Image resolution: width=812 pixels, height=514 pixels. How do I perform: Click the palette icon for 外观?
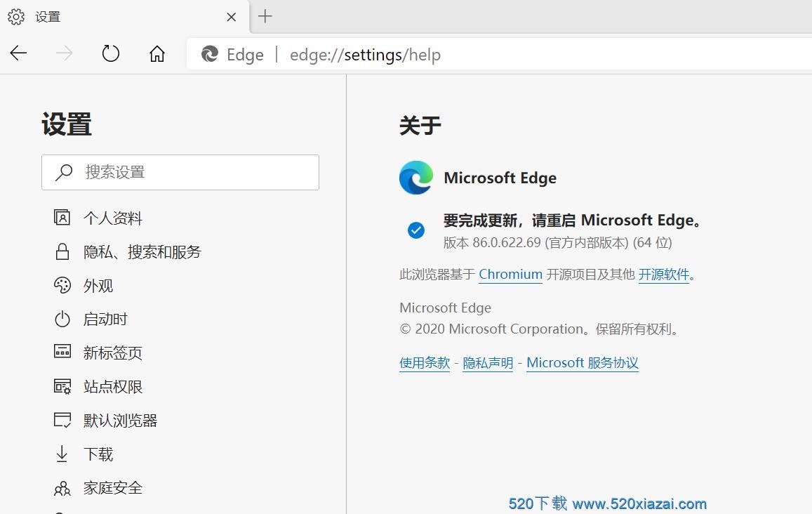pyautogui.click(x=62, y=286)
